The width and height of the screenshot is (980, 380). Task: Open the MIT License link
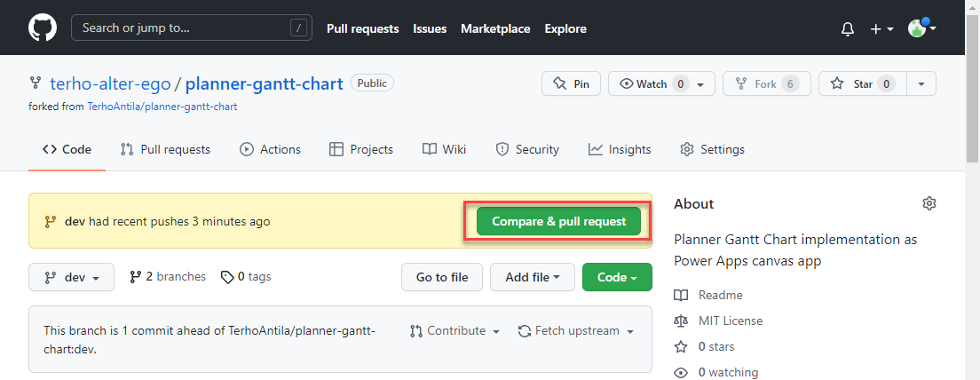click(x=730, y=321)
